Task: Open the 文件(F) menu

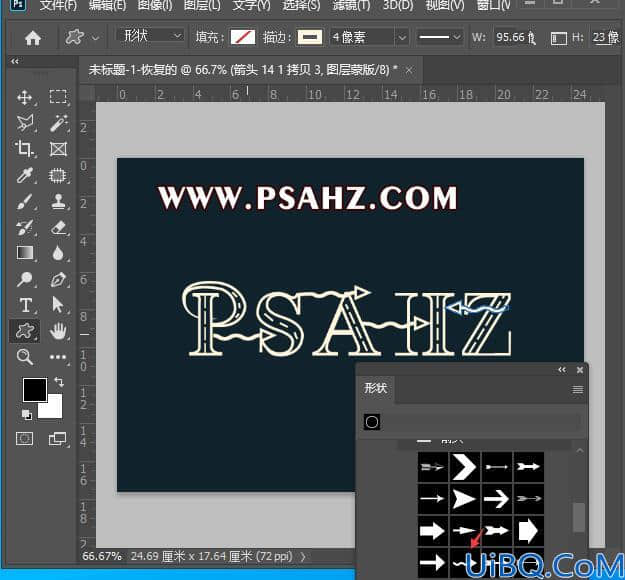Action: (58, 6)
